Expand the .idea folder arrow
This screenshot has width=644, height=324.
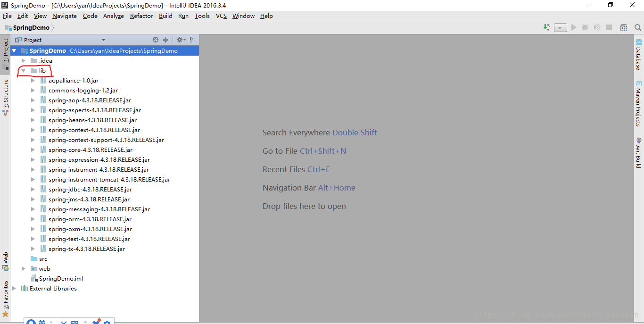tap(23, 60)
